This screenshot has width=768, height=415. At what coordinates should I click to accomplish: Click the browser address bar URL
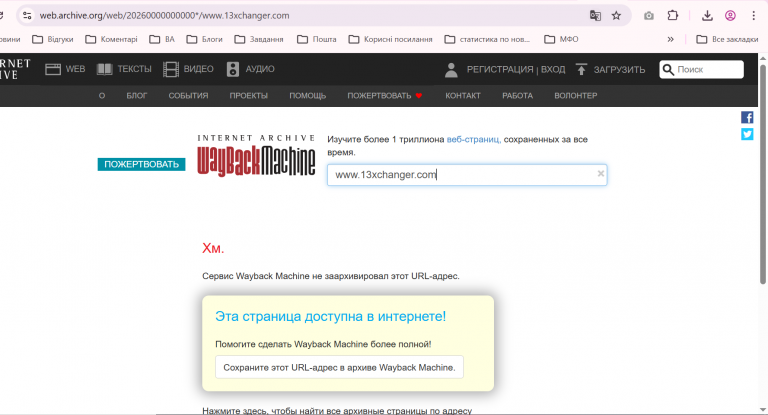coord(164,16)
